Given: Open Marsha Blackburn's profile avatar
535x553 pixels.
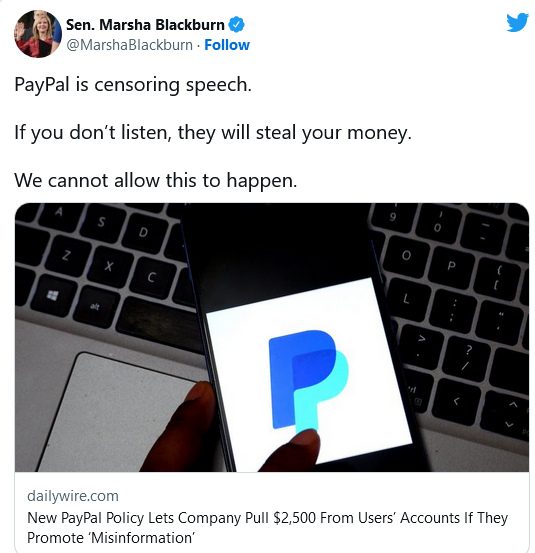Looking at the screenshot, I should (38, 34).
